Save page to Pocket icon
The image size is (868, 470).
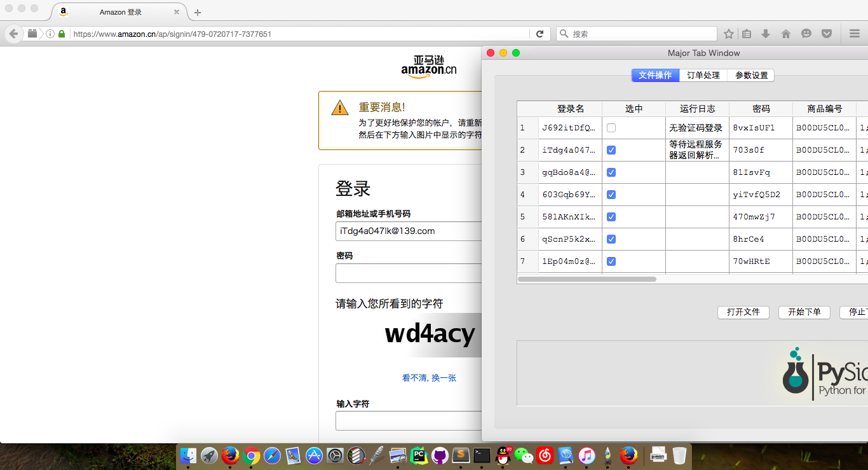827,34
